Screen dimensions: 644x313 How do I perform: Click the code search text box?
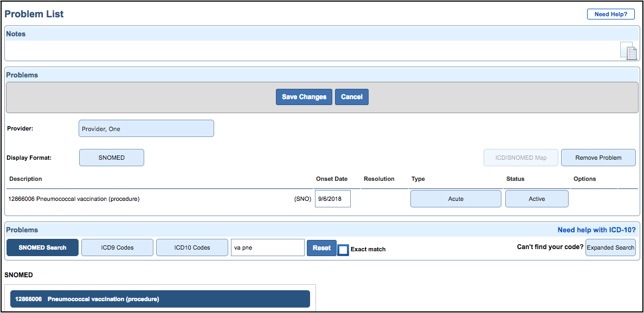click(x=267, y=247)
